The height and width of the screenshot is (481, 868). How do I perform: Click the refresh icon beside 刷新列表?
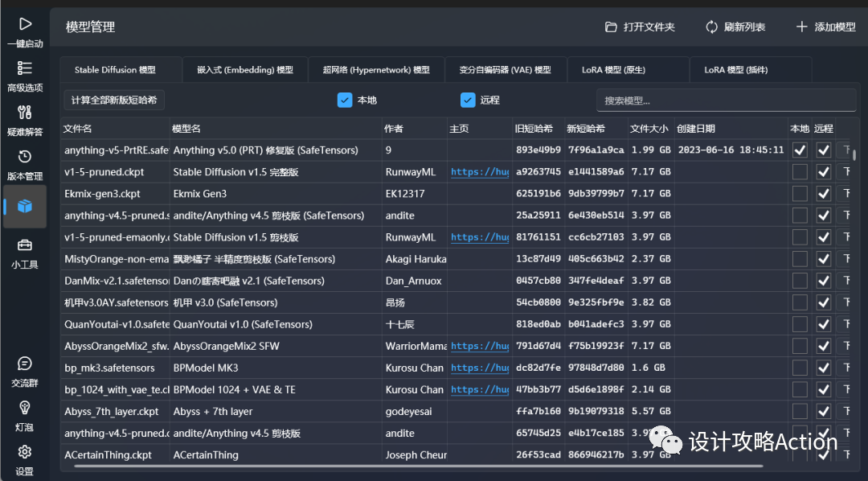click(x=711, y=27)
